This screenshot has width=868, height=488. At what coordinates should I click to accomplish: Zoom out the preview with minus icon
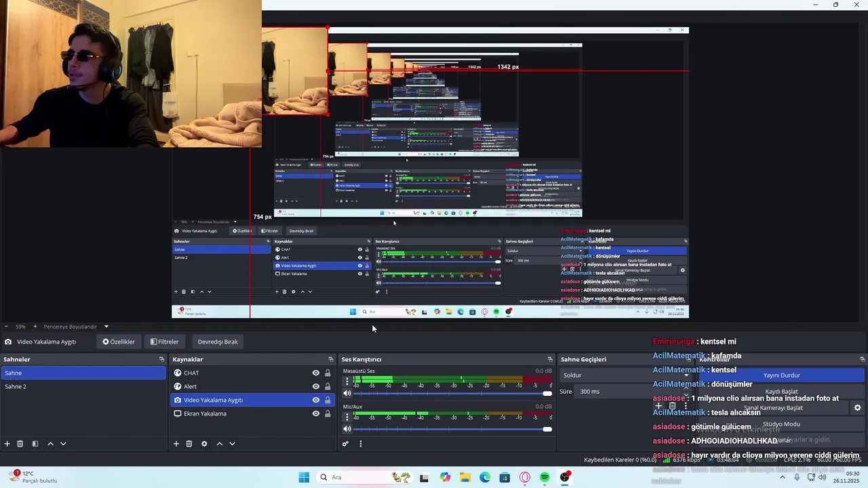pos(7,327)
